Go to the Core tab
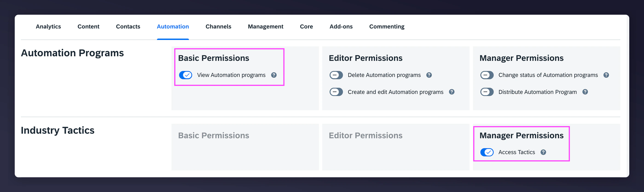 pos(306,27)
